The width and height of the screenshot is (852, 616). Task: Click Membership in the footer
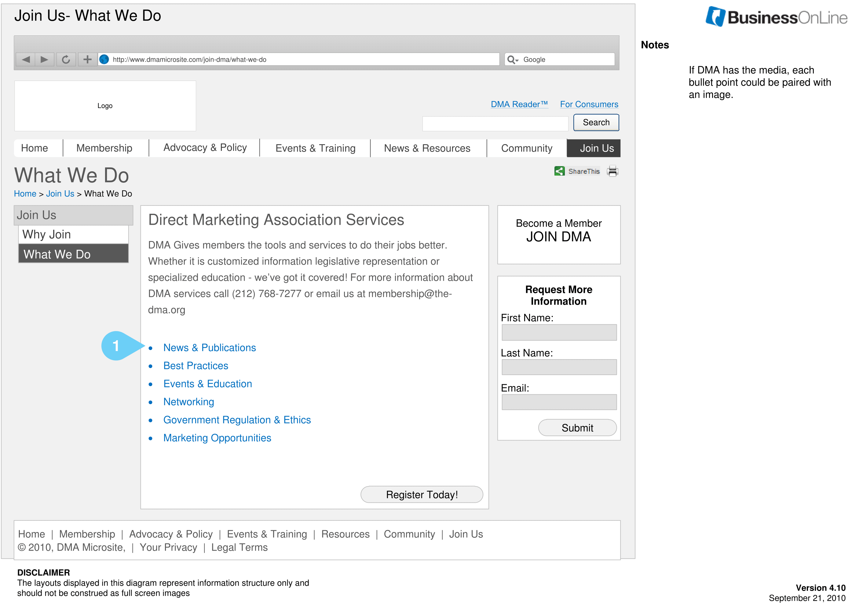[x=87, y=534]
